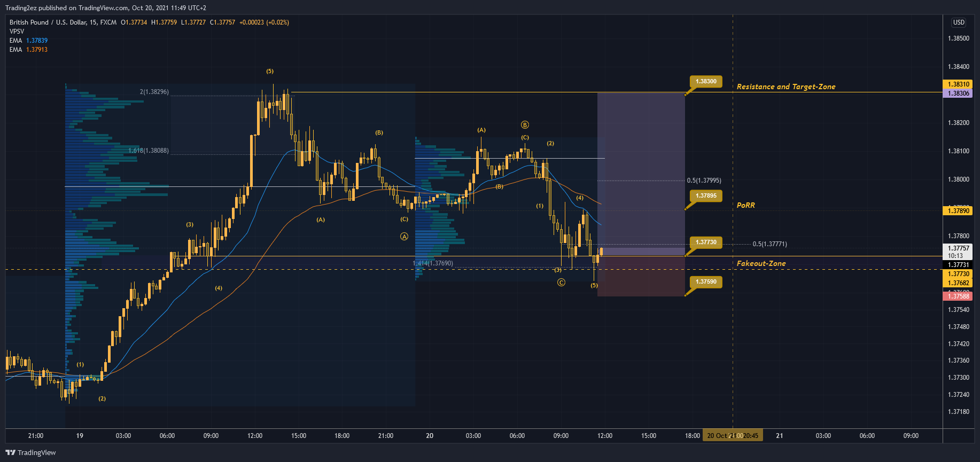Screen dimensions: 980x462
Task: Click the 1.37731 black price axis tag
Action: (959, 265)
